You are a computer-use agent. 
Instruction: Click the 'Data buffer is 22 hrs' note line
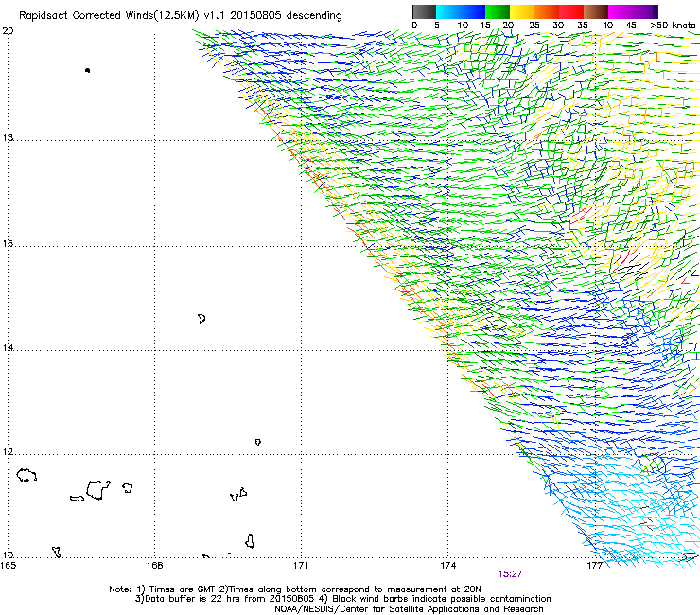click(x=342, y=599)
